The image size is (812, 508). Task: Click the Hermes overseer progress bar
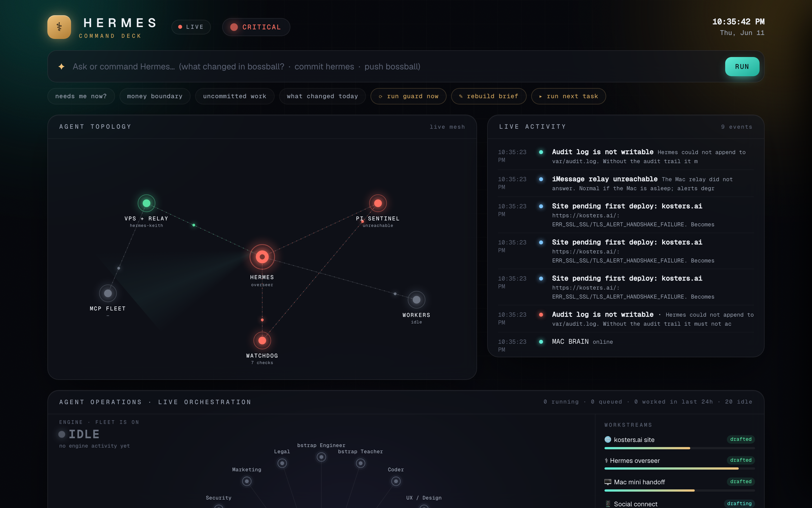[x=679, y=468]
